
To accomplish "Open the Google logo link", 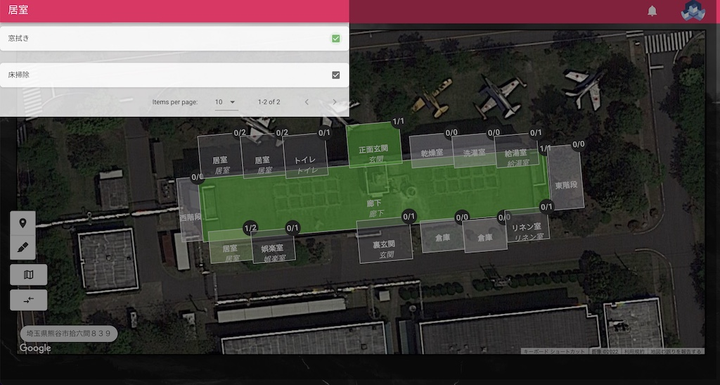I will (35, 348).
